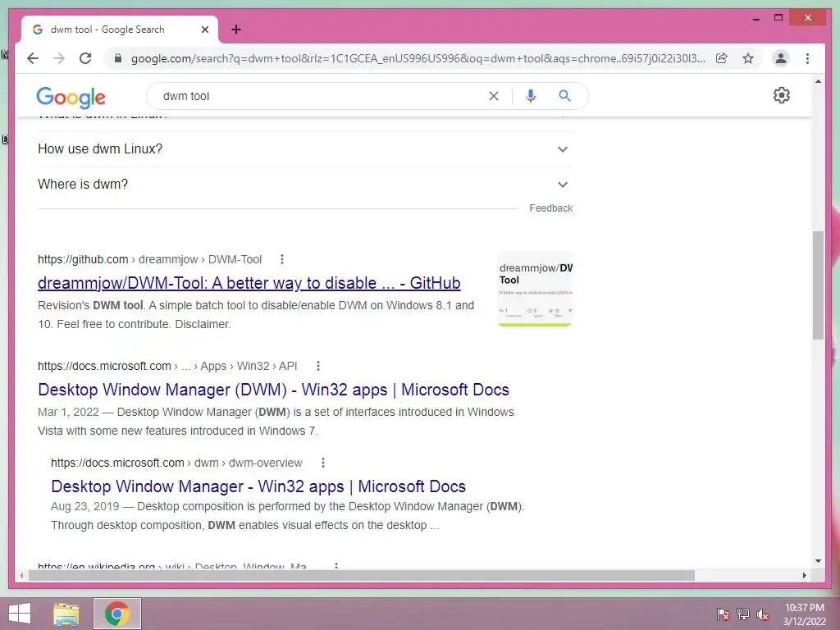
Task: Click Chrome icon in the taskbar
Action: 117,614
